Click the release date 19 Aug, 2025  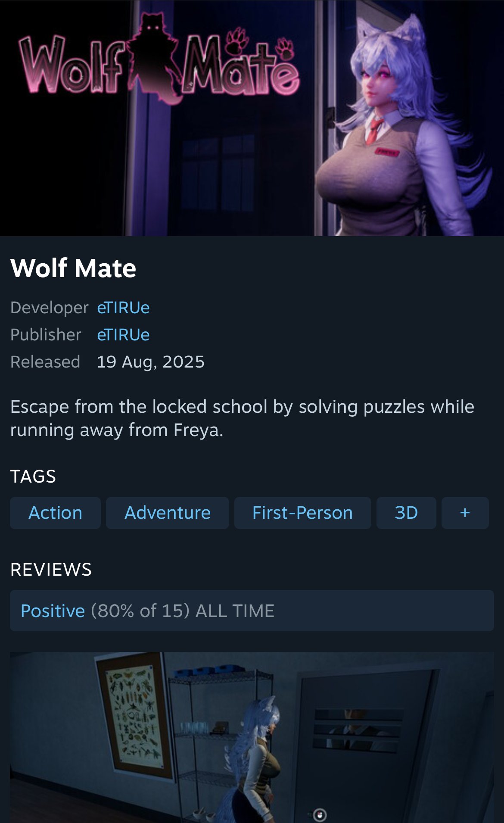tap(151, 362)
